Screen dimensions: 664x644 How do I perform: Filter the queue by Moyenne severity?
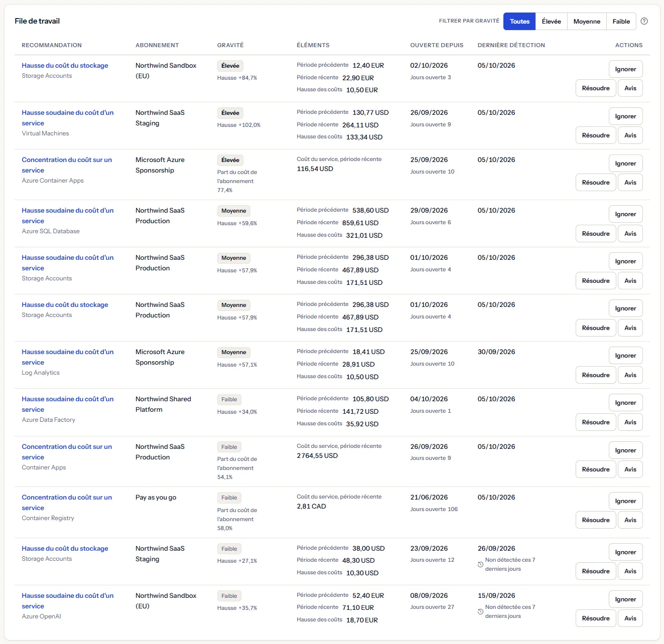tap(587, 22)
